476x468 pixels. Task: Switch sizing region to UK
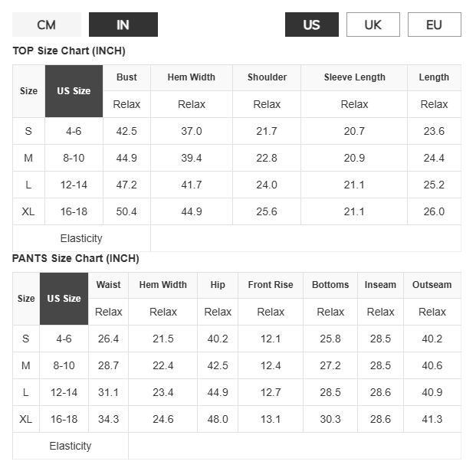tap(373, 25)
